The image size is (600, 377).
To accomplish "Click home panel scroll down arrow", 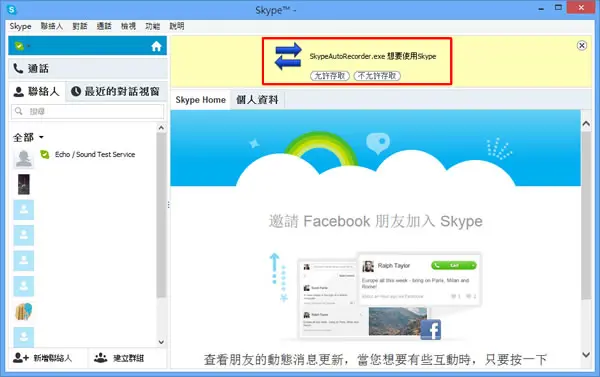I will pos(586,355).
